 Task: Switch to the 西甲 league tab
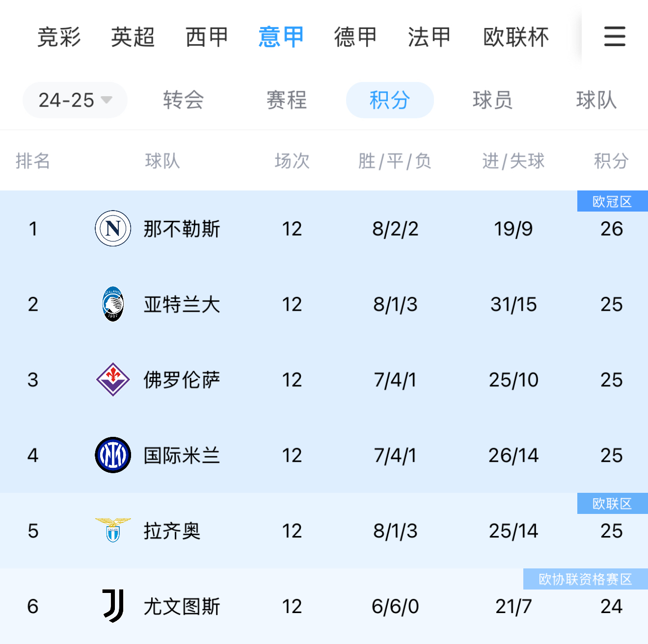click(x=206, y=37)
